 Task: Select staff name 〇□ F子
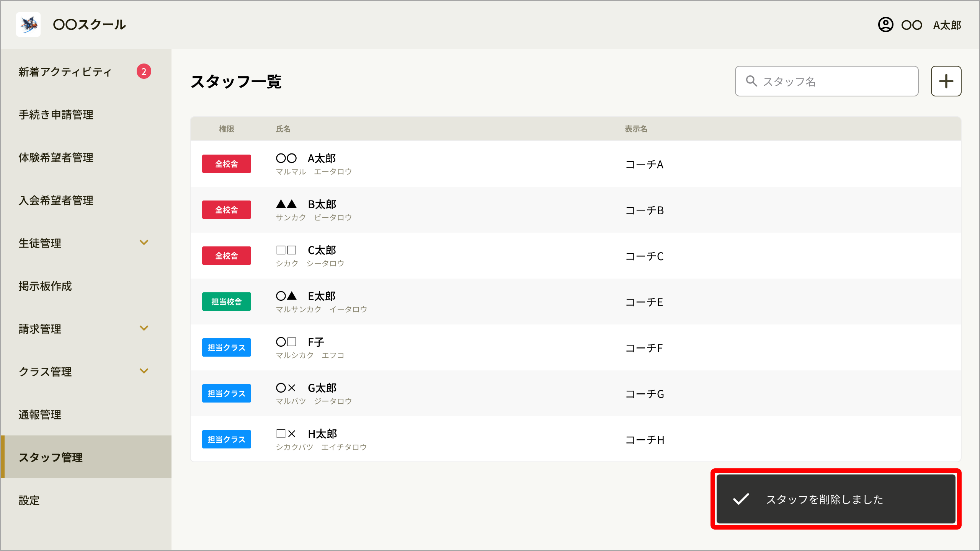(300, 342)
